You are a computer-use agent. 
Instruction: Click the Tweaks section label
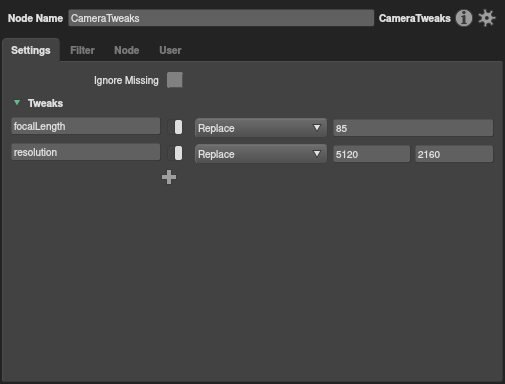click(45, 103)
